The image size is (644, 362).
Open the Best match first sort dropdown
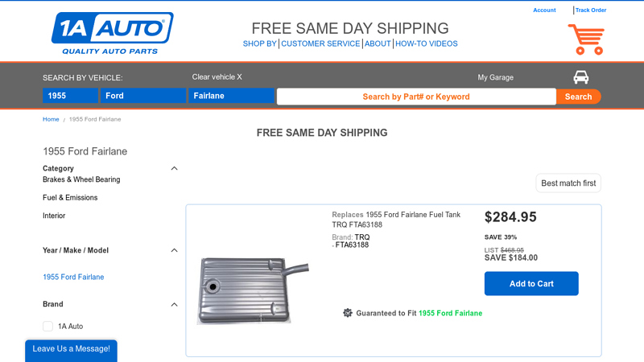click(568, 183)
